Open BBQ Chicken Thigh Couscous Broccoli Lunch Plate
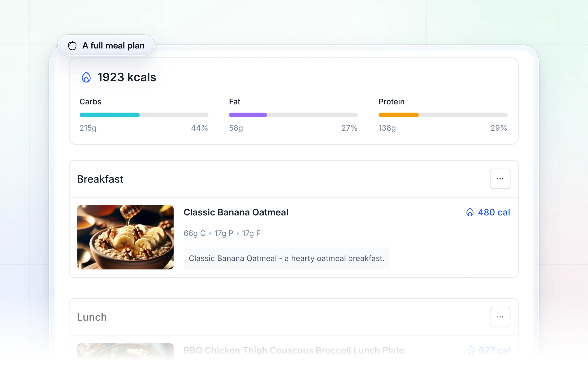 pyautogui.click(x=294, y=350)
